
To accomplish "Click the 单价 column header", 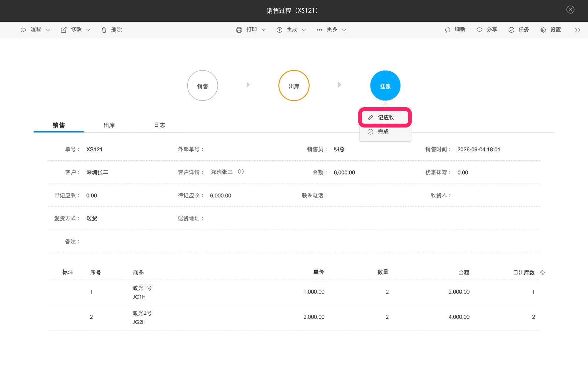I will pos(319,272).
